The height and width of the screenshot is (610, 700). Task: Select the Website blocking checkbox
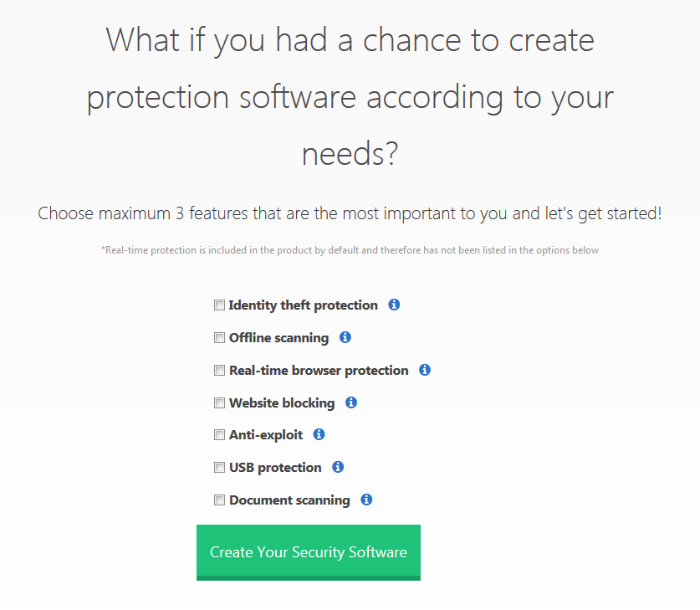click(x=219, y=402)
